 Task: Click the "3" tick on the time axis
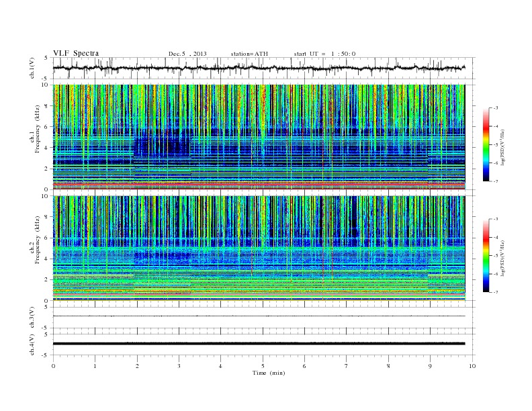click(179, 366)
